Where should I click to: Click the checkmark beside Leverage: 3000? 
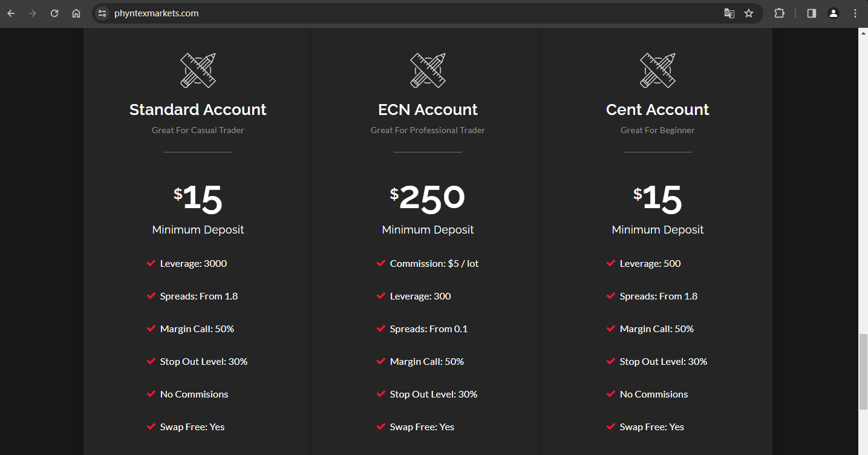point(151,263)
